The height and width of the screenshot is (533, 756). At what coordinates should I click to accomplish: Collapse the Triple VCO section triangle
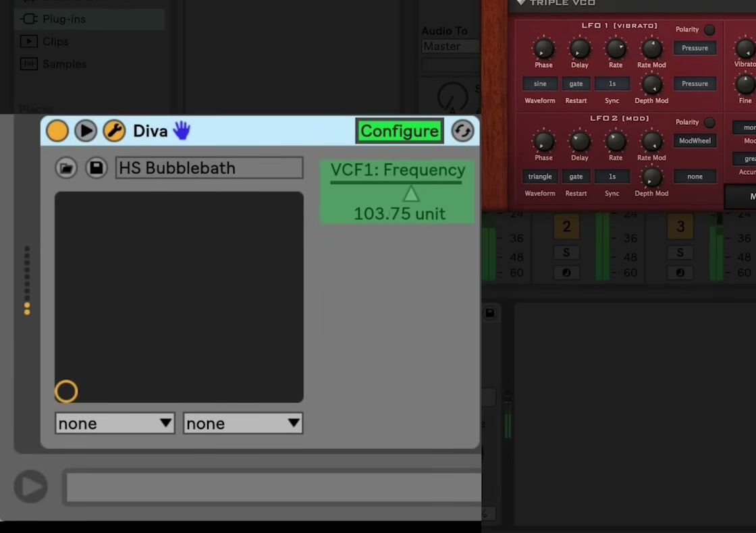tap(521, 3)
